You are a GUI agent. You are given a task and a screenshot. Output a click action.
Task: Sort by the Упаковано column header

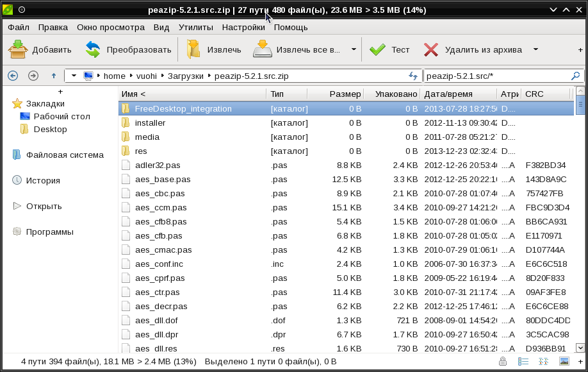pyautogui.click(x=392, y=94)
